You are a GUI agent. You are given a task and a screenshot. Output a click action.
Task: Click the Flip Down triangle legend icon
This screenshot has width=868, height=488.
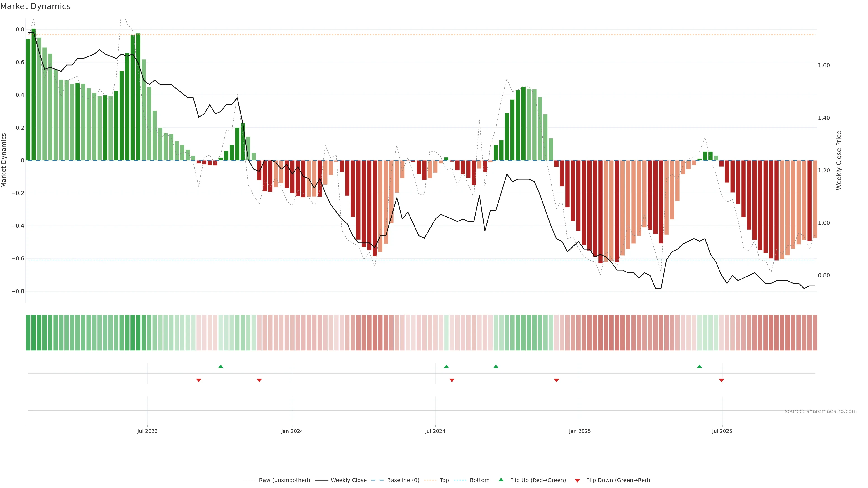pos(577,481)
